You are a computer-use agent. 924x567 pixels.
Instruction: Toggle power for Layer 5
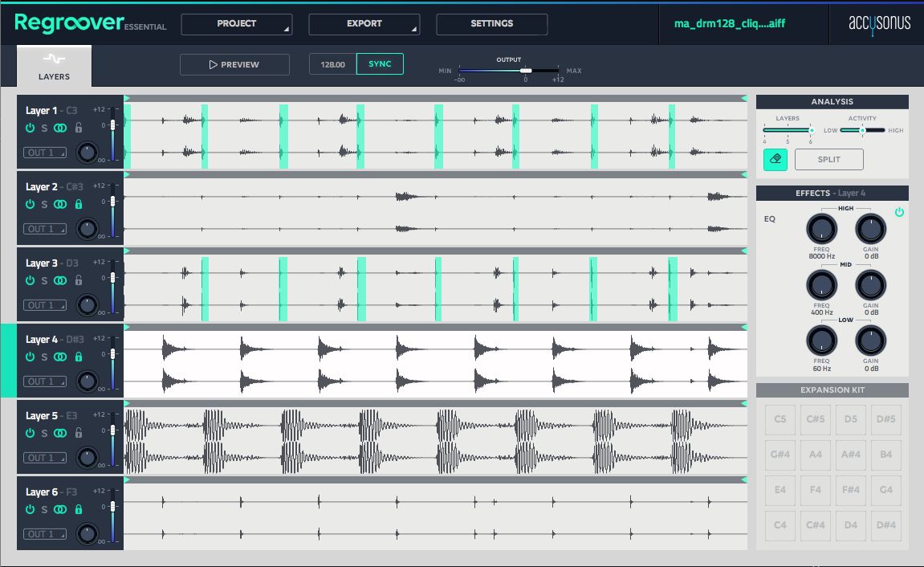pyautogui.click(x=30, y=433)
